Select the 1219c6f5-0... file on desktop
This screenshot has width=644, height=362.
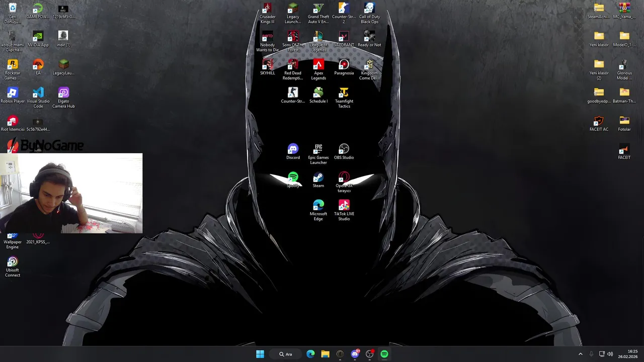click(63, 11)
